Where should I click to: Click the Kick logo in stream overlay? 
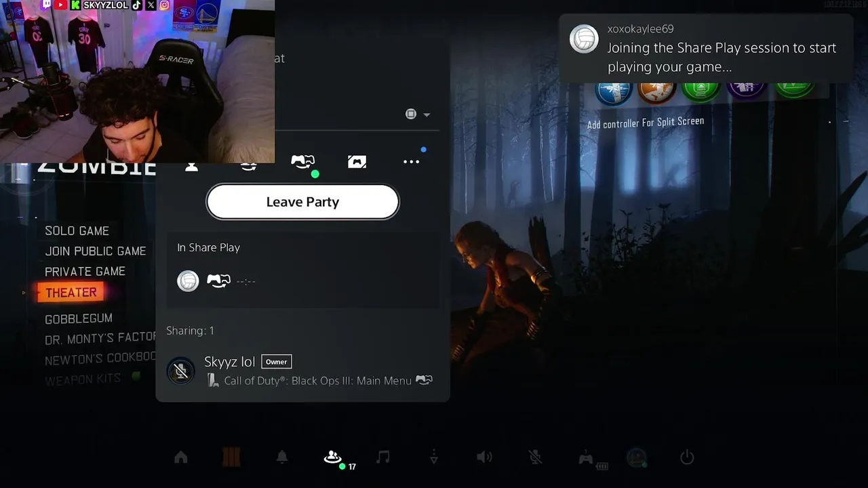tap(75, 5)
